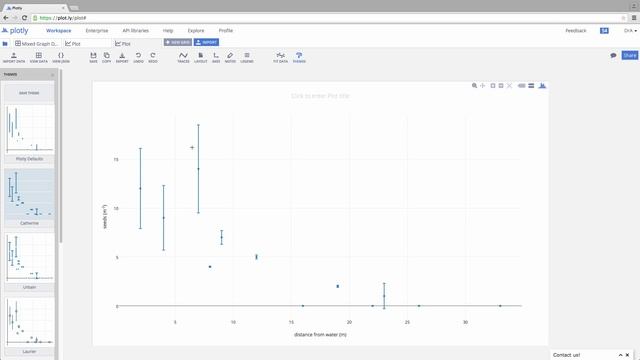Open the Axes panel
Screen dimensions: 640x360
(216, 57)
